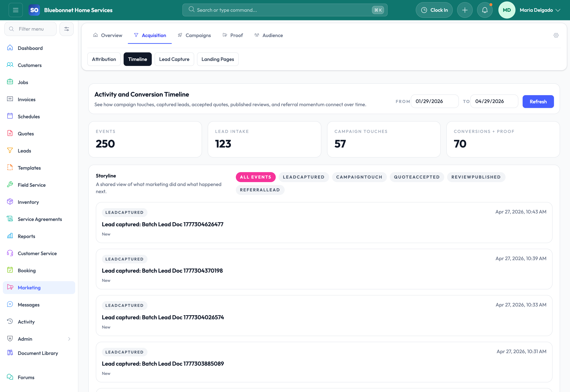Toggle the hamburger menu button
The image size is (570, 392).
tap(16, 10)
